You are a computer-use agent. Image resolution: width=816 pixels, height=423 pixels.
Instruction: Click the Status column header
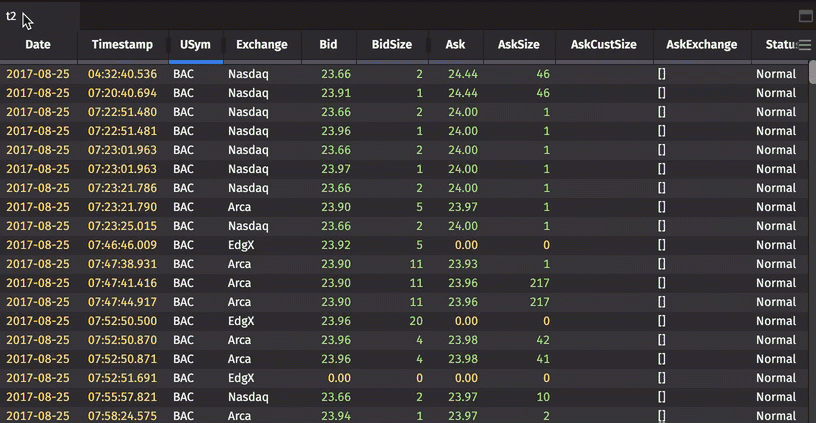(778, 45)
